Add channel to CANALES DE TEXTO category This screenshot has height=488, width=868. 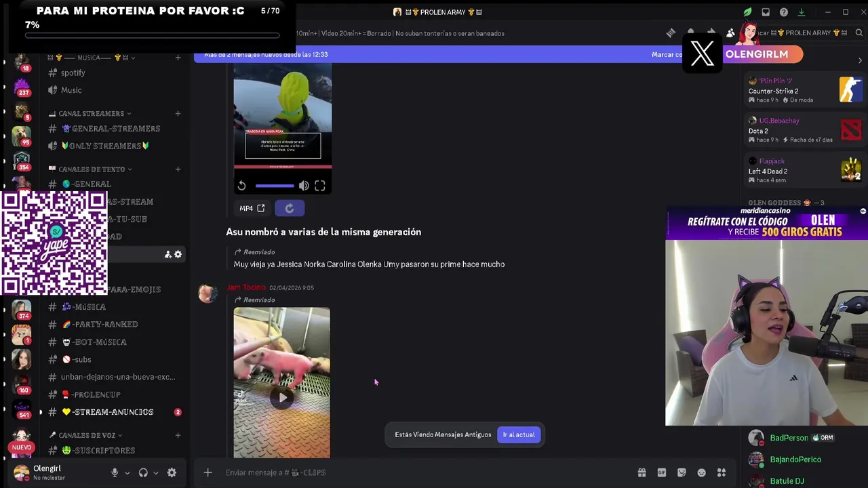click(178, 169)
